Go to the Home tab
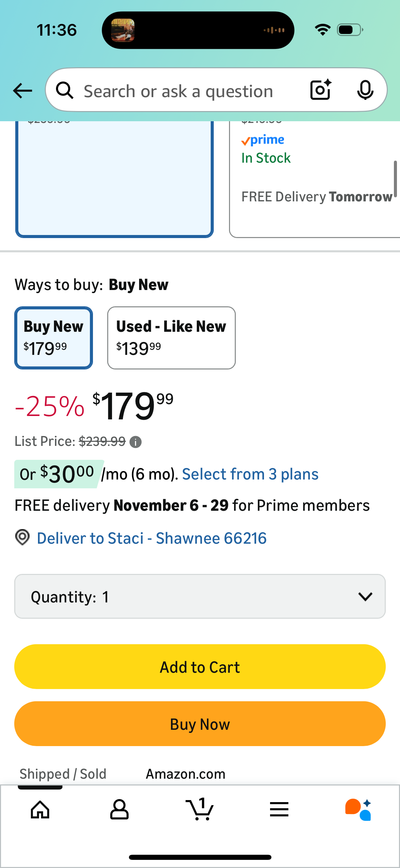The image size is (400, 868). (x=40, y=810)
